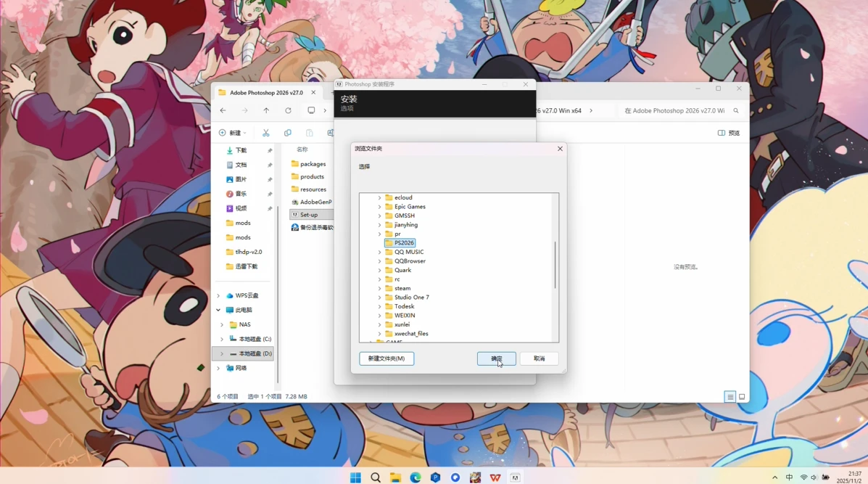The image size is (868, 484).
Task: Click the Copy icon in the toolbar
Action: pyautogui.click(x=288, y=133)
